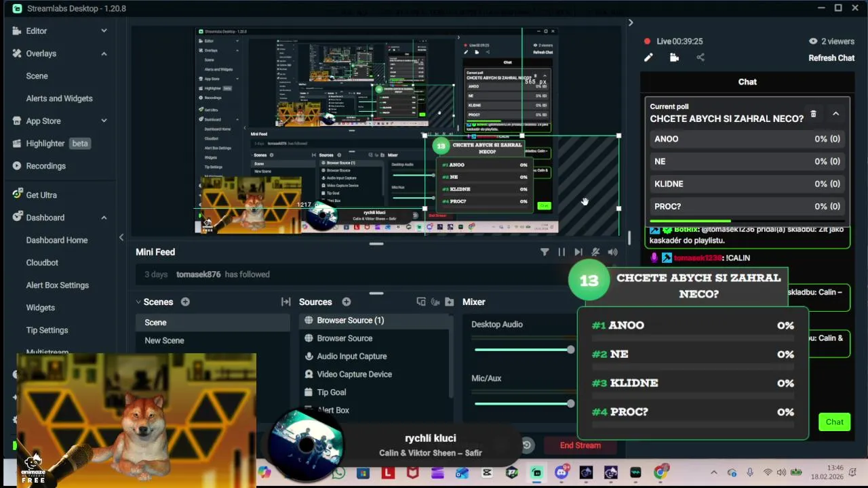Screen dimensions: 868x488
Task: Open Dashboard Home
Action: point(57,240)
